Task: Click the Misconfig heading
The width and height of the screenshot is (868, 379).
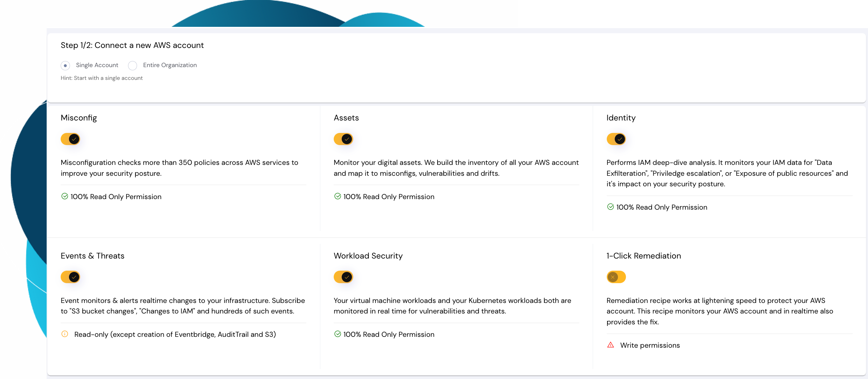Action: [79, 118]
